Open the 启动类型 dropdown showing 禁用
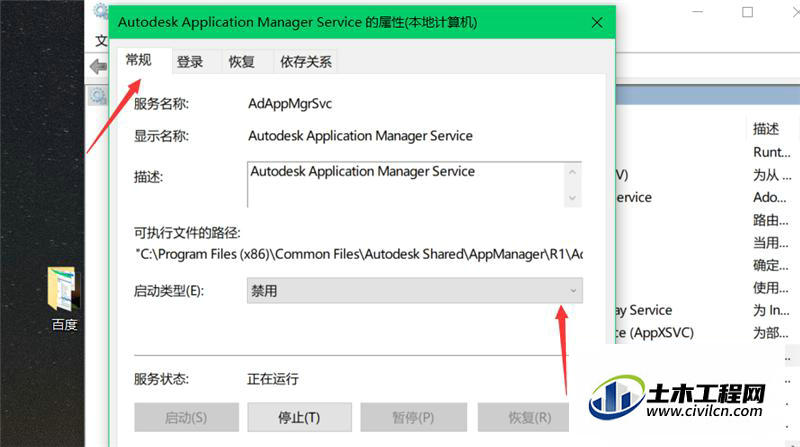This screenshot has height=447, width=800. pos(414,291)
